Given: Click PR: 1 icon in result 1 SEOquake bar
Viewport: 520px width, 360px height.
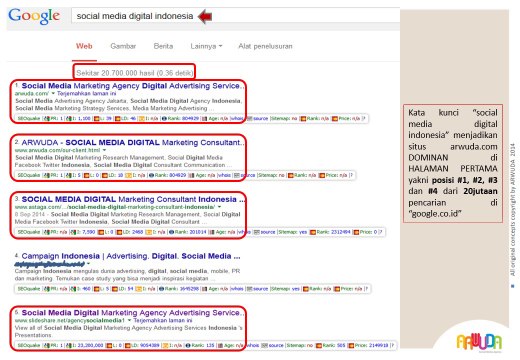Looking at the screenshot, I should [47, 118].
